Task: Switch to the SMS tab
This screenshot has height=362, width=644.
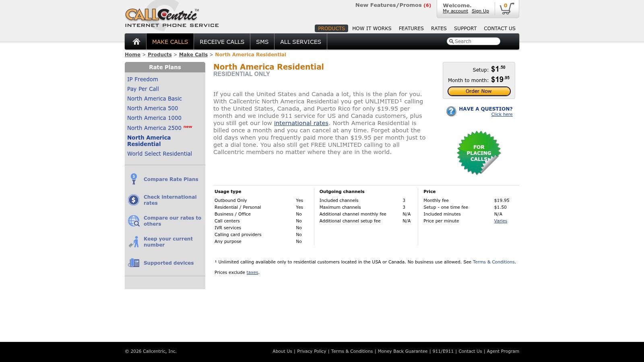Action: pyautogui.click(x=262, y=42)
